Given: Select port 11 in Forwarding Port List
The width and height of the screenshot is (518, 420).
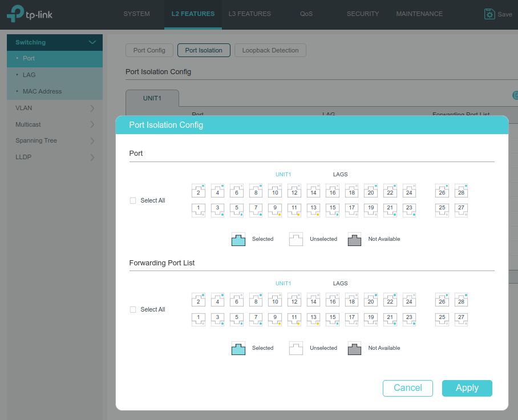Looking at the screenshot, I should coord(294,320).
